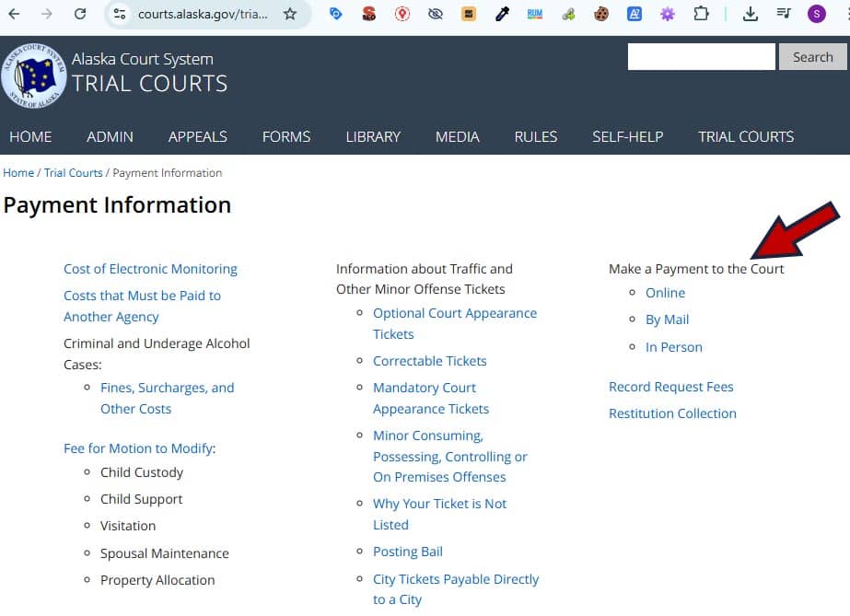Open the media control playlist icon
This screenshot has height=616, width=850.
784,14
